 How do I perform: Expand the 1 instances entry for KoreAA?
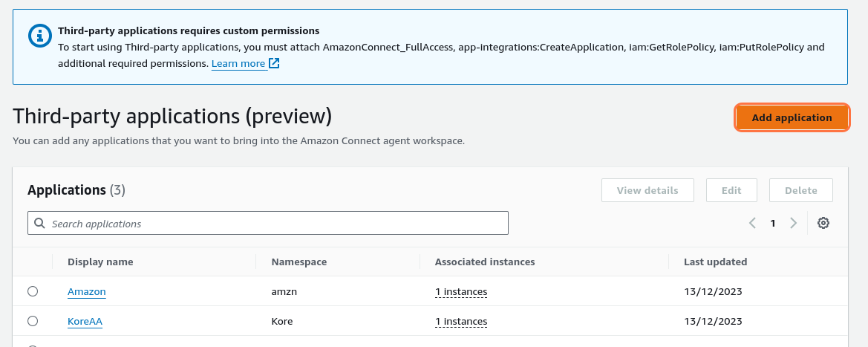(x=460, y=322)
